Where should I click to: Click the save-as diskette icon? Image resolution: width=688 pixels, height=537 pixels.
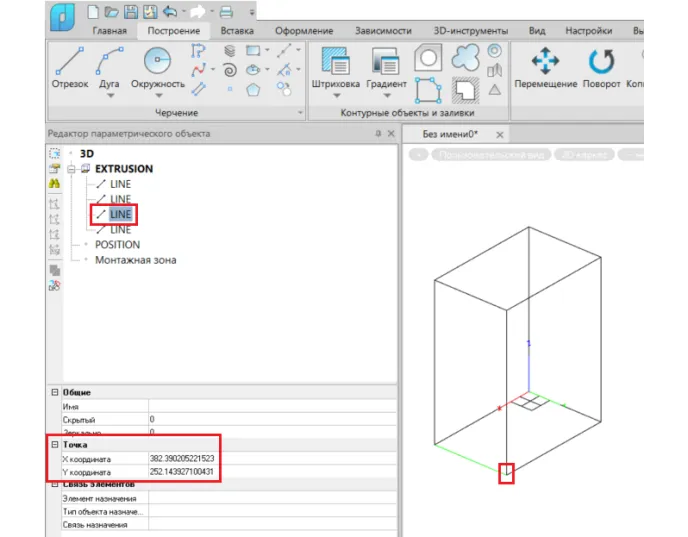tap(150, 12)
